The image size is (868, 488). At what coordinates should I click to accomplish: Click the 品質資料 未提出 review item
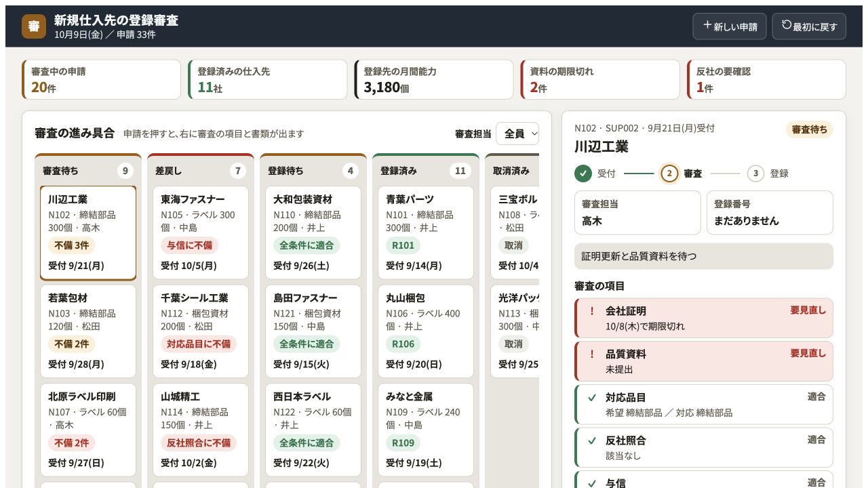[x=704, y=361]
